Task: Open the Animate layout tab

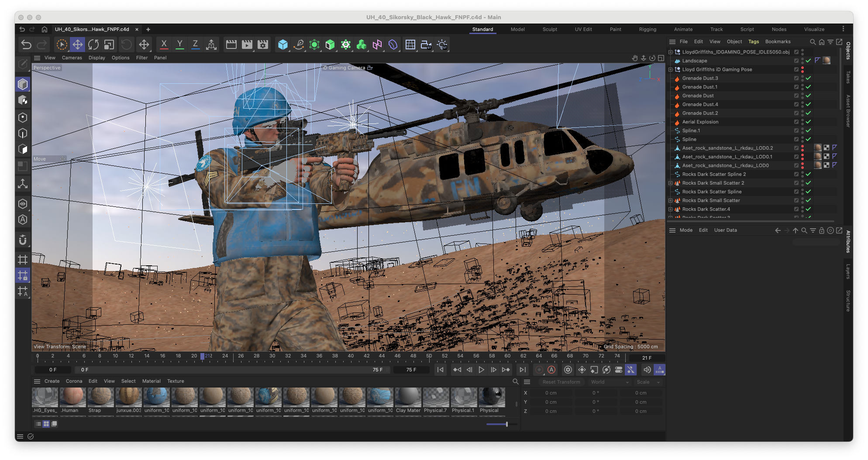Action: [683, 29]
